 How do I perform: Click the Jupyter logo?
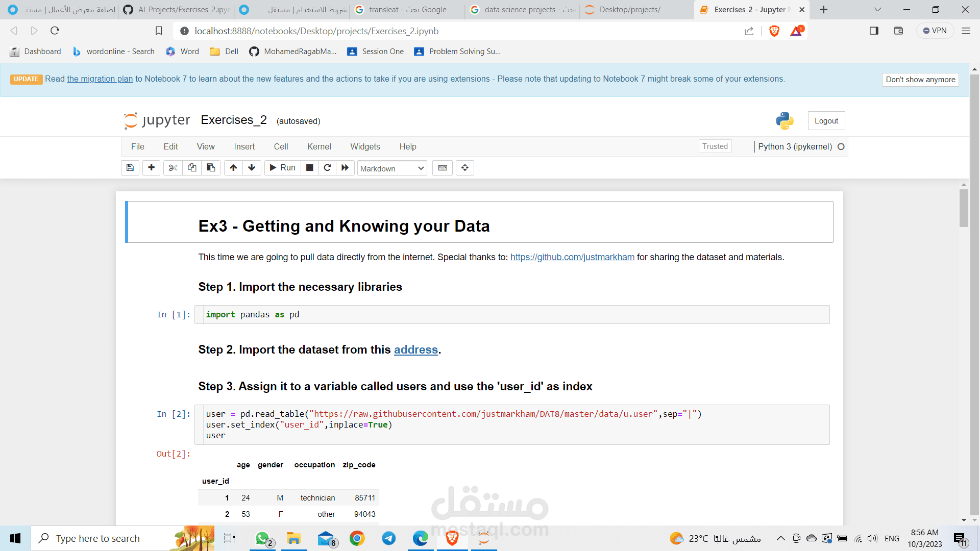point(157,120)
